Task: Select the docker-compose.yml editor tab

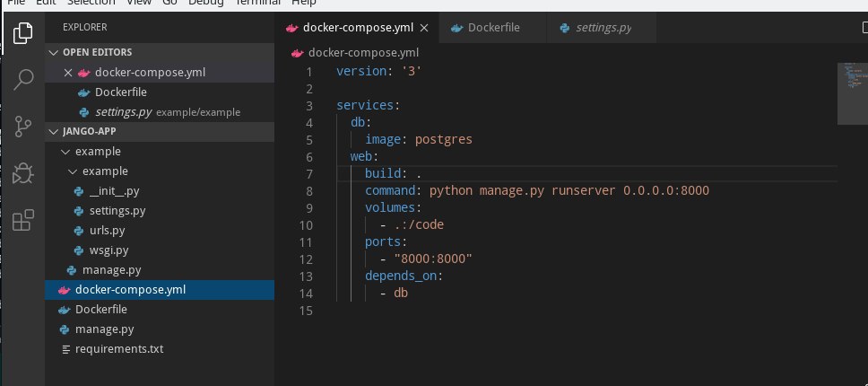Action: pos(357,28)
